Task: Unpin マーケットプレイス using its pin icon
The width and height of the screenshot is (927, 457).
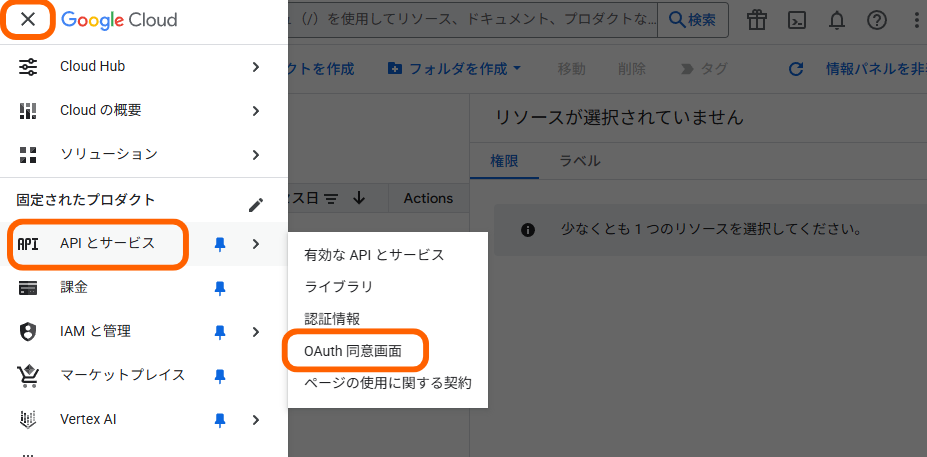Action: coord(220,376)
